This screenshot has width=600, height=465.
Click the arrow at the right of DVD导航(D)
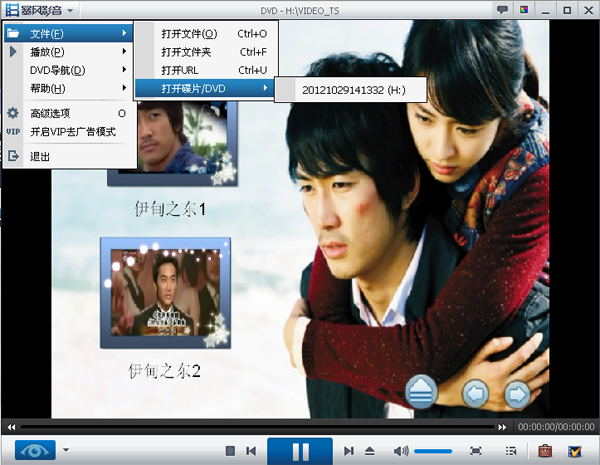(x=124, y=69)
